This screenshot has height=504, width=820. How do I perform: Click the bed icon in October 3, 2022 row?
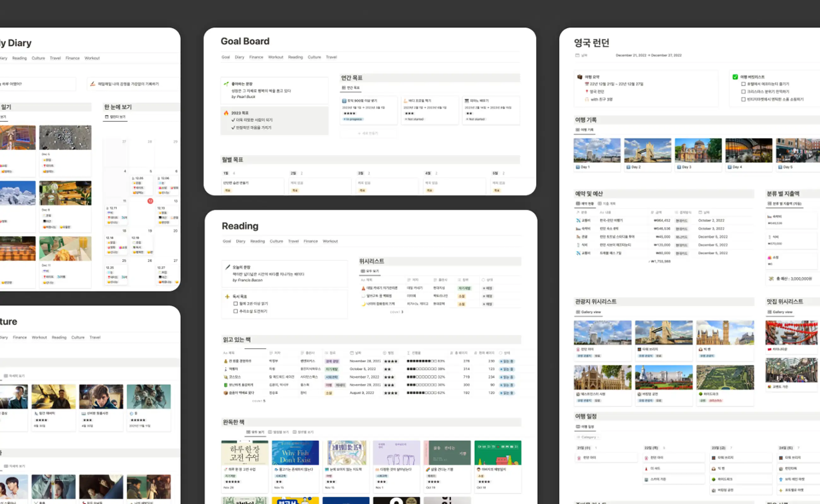pos(578,229)
